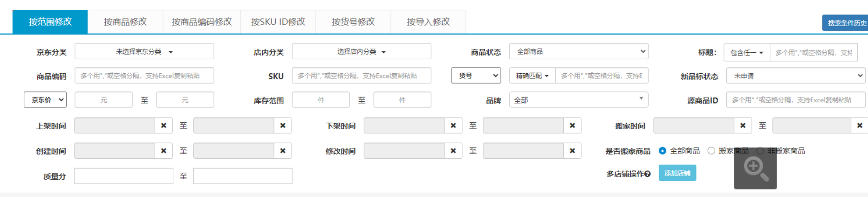Select the 搬家商品 radio option

click(711, 151)
